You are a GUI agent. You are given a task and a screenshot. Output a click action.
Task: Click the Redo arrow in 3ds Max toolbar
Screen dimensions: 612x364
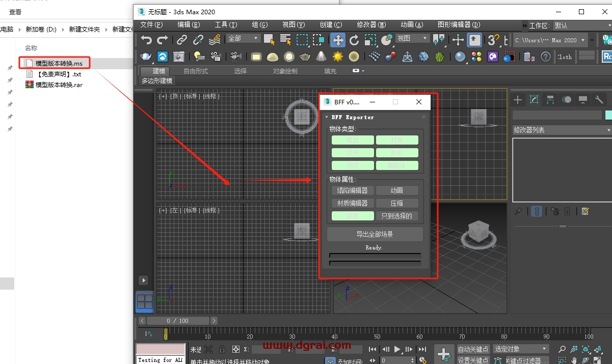pyautogui.click(x=163, y=40)
